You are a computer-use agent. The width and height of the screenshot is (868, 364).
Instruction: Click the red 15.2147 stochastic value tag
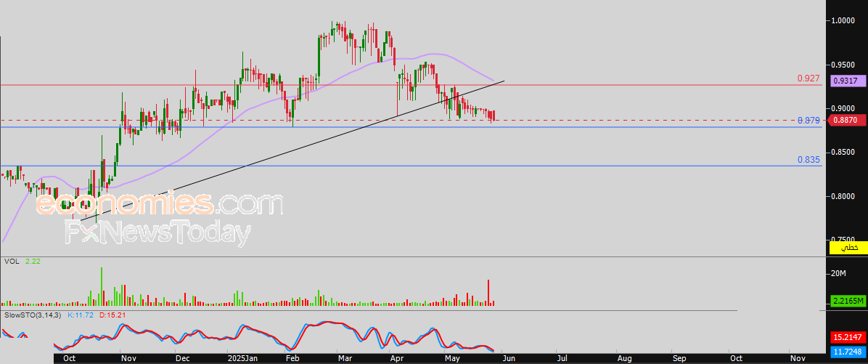pyautogui.click(x=849, y=337)
